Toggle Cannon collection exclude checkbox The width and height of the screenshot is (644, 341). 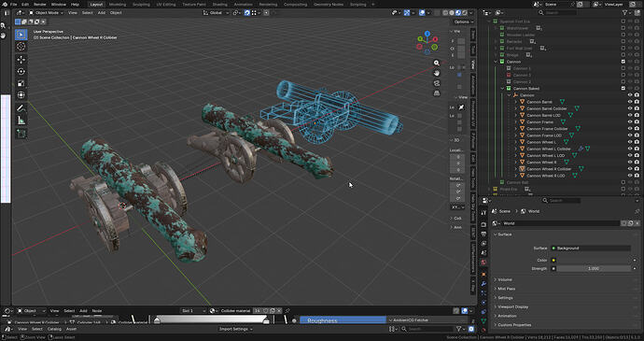pos(623,62)
